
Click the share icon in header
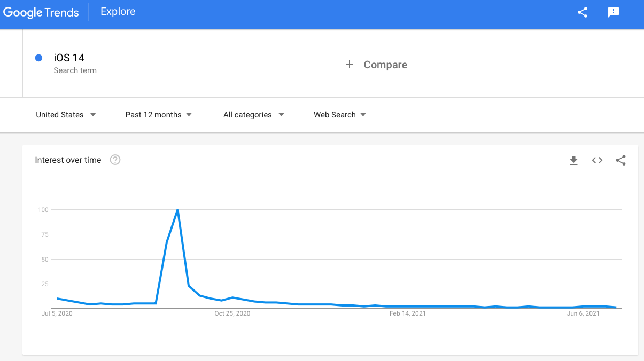pyautogui.click(x=583, y=12)
